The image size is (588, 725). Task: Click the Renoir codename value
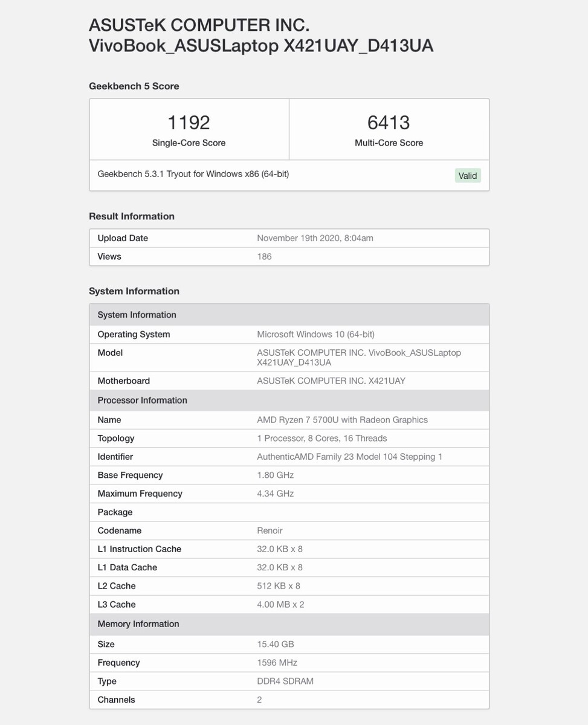tap(270, 530)
